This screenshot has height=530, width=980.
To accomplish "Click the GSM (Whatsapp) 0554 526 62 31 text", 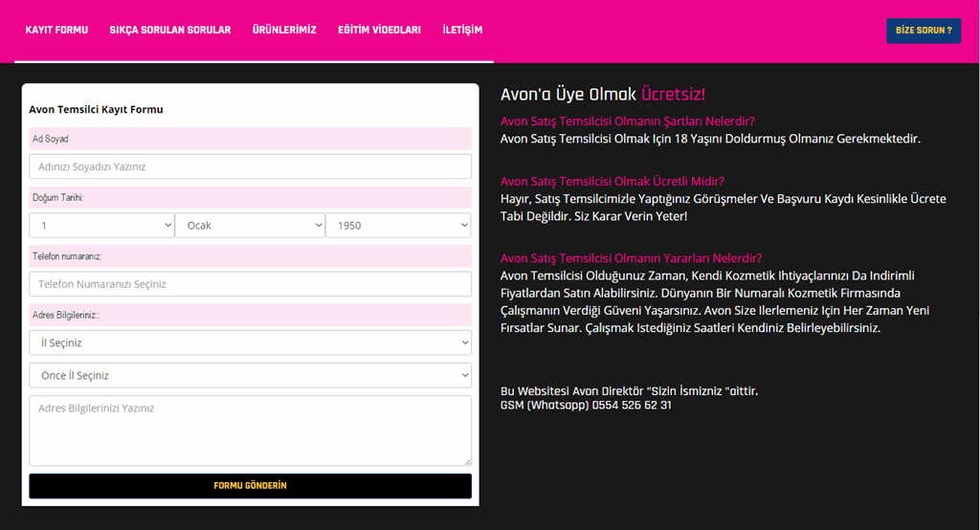I will point(587,406).
